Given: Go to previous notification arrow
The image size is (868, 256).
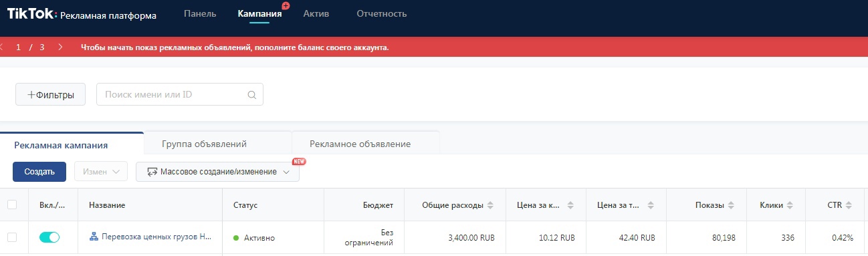Looking at the screenshot, I should [x=2, y=47].
